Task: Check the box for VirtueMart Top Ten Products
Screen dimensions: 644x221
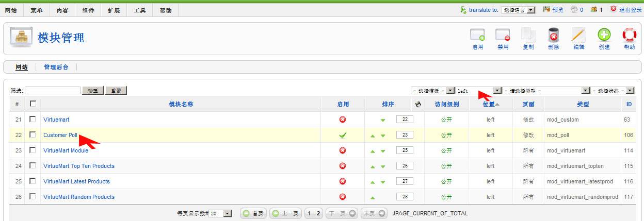Action: (x=33, y=165)
